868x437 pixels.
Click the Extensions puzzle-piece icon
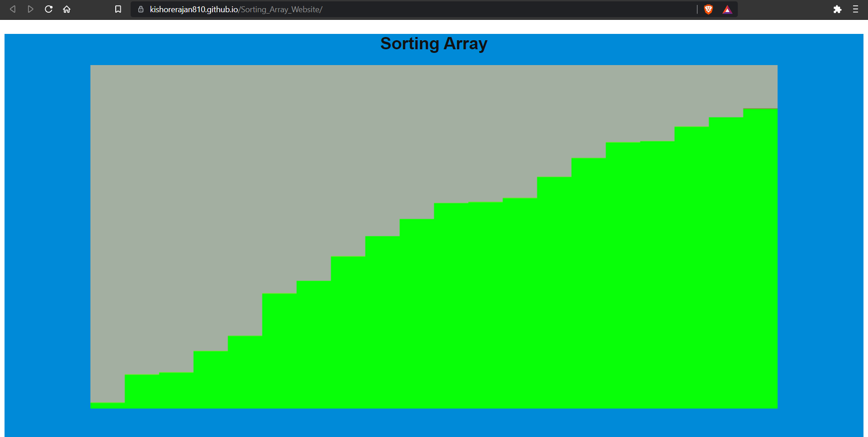pyautogui.click(x=838, y=9)
